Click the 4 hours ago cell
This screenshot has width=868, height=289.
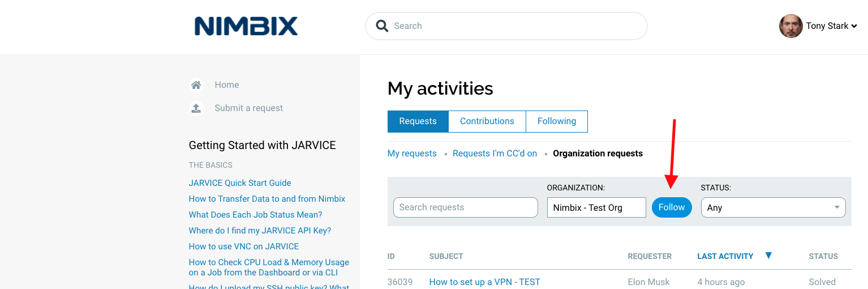click(x=721, y=282)
